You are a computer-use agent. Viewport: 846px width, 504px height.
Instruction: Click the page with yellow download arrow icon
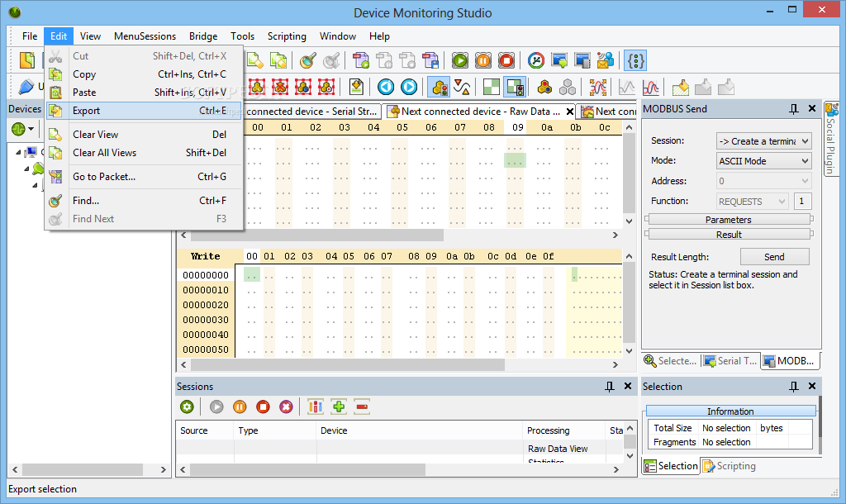pyautogui.click(x=356, y=87)
